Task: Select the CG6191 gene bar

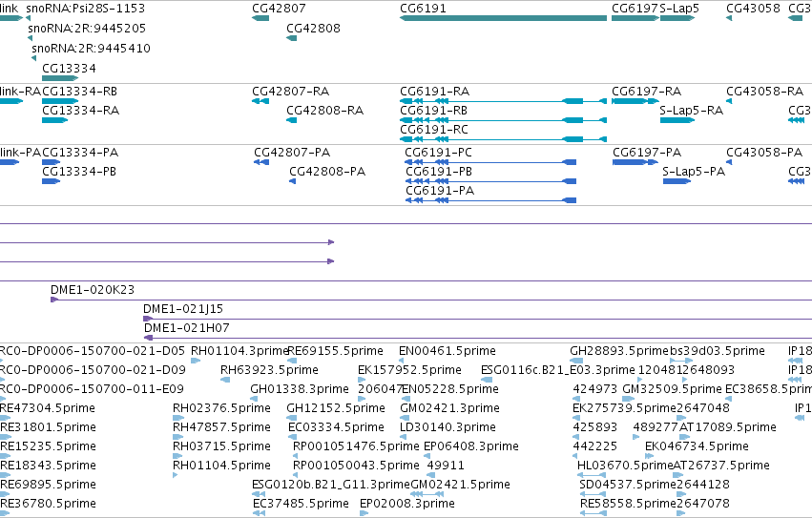Action: click(503, 18)
